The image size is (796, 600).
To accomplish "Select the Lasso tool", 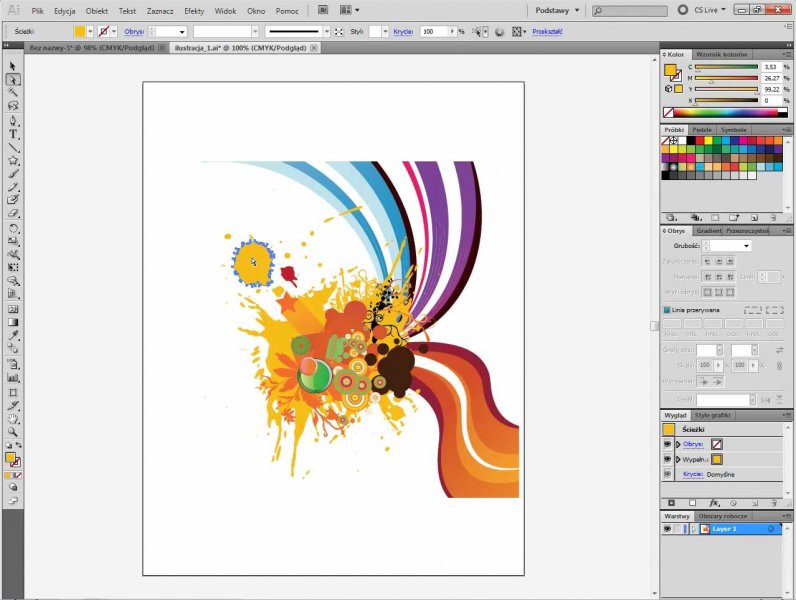I will pos(13,106).
